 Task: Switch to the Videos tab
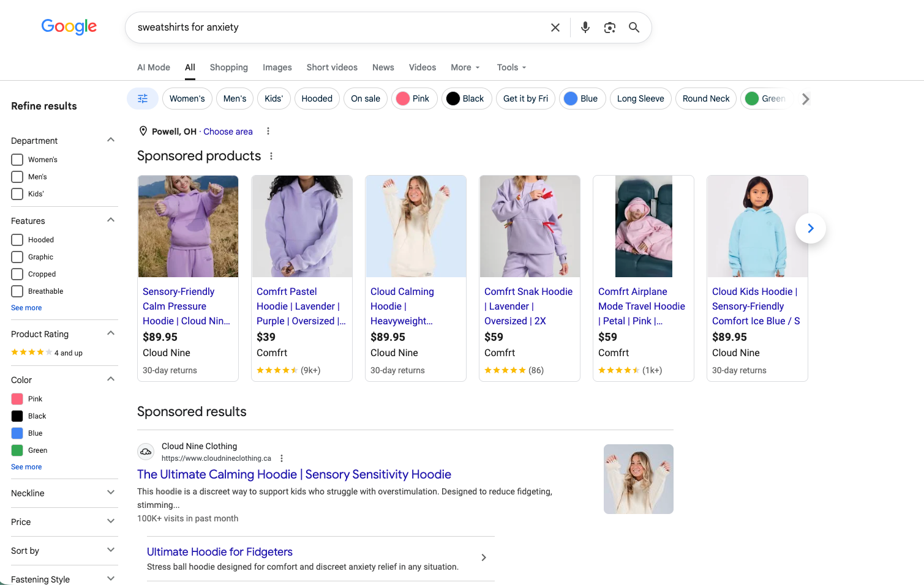coord(423,67)
